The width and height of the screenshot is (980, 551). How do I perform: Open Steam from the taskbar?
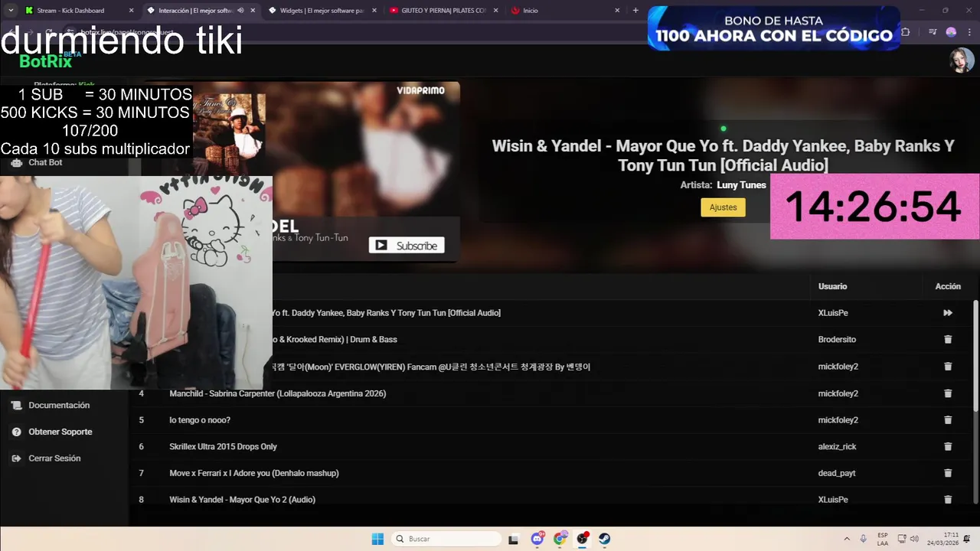click(605, 539)
